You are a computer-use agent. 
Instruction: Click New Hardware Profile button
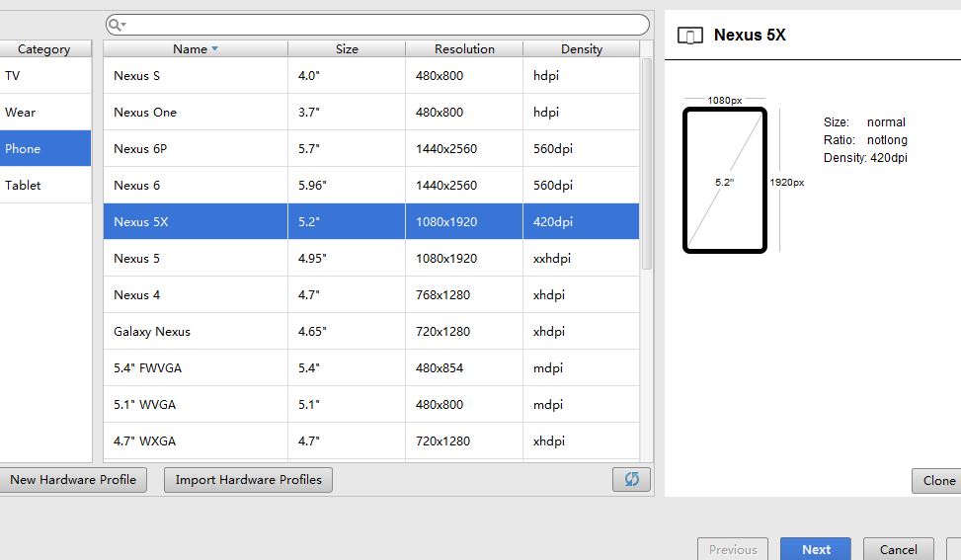[73, 480]
